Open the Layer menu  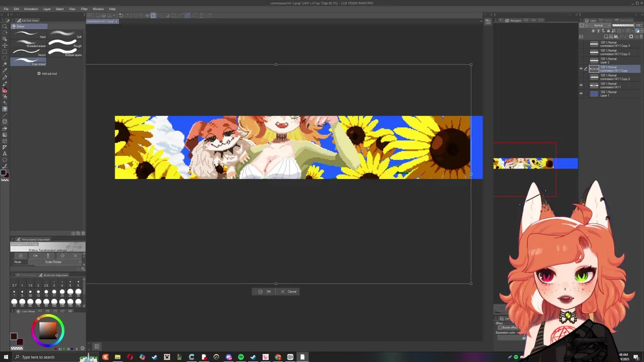click(x=47, y=9)
